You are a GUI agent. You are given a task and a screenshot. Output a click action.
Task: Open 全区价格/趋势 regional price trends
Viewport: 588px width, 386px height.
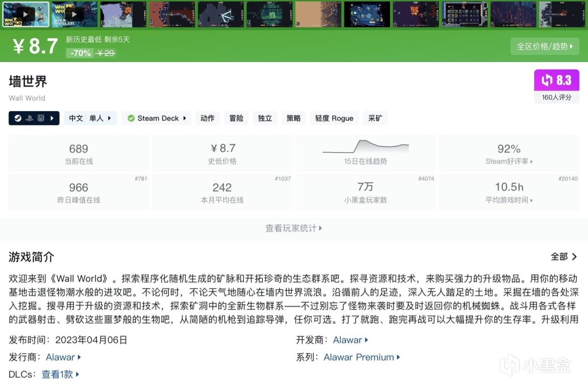pos(545,46)
